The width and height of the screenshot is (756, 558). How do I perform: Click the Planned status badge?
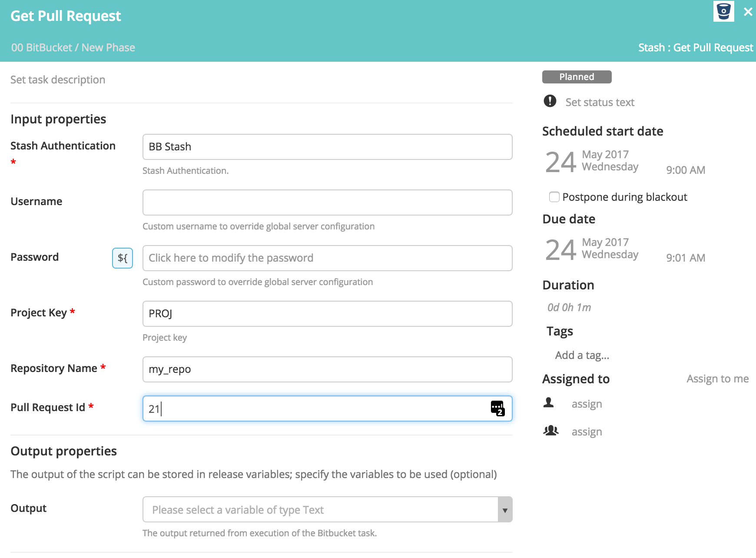click(577, 77)
